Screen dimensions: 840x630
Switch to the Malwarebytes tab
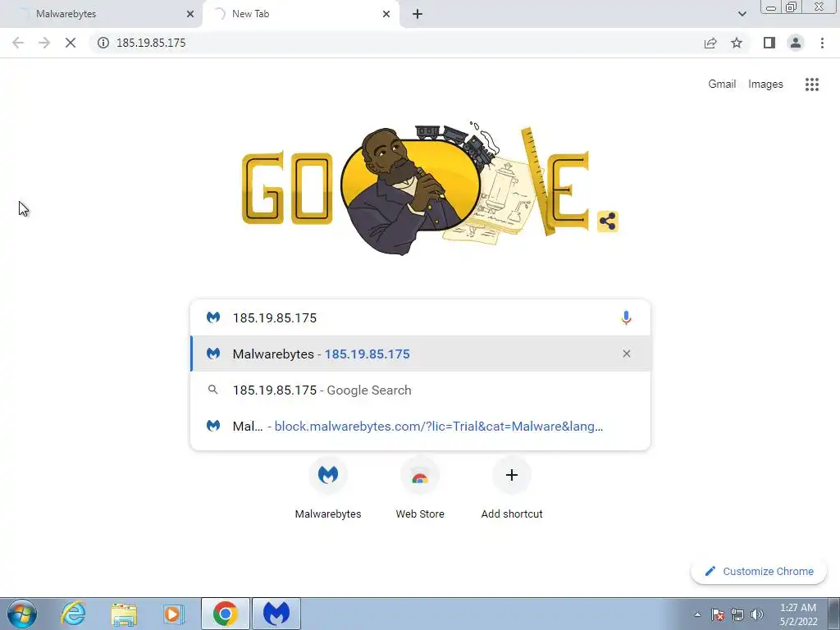(x=101, y=14)
